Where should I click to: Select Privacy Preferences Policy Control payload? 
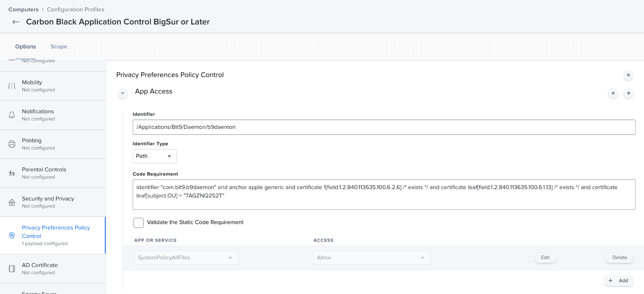pos(53,236)
